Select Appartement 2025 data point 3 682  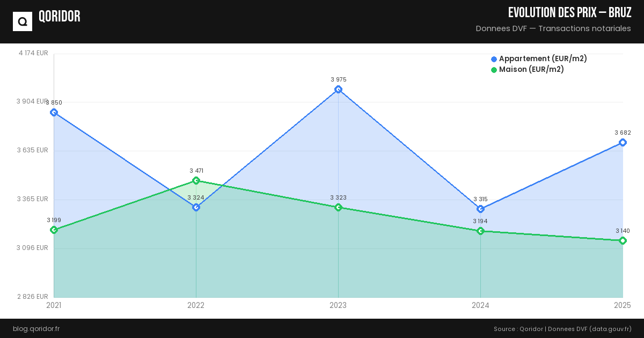coord(623,142)
